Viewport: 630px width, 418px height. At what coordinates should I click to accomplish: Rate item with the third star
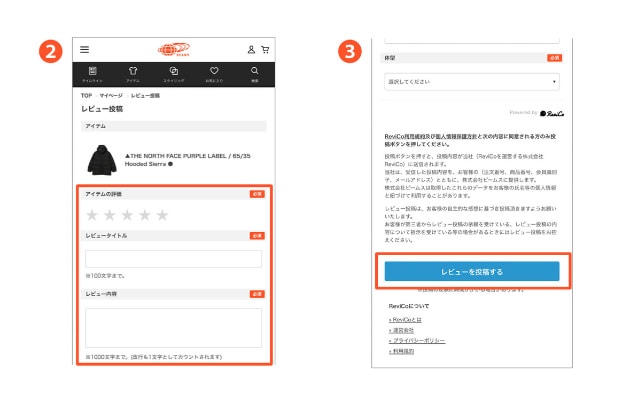127,215
